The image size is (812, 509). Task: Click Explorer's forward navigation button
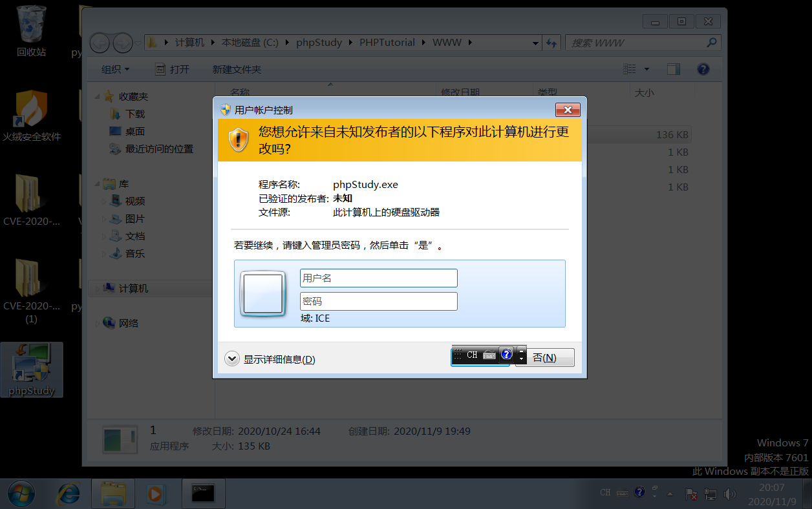coord(122,43)
